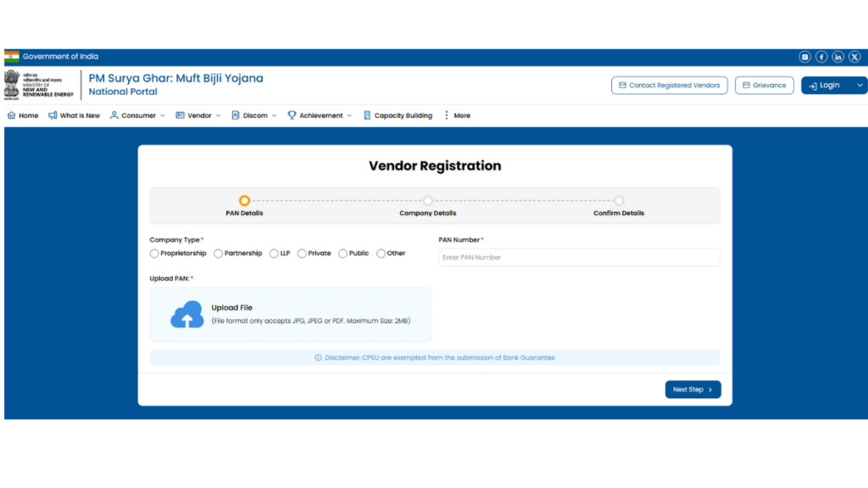Click the Next Step button
Image resolution: width=868 pixels, height=488 pixels.
pos(693,390)
